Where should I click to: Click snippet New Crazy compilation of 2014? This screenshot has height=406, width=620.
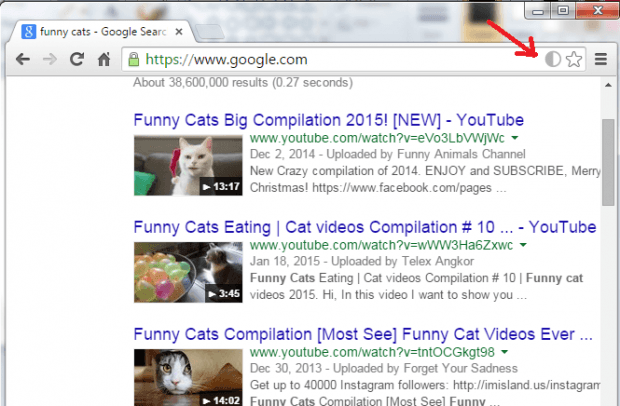(334, 171)
